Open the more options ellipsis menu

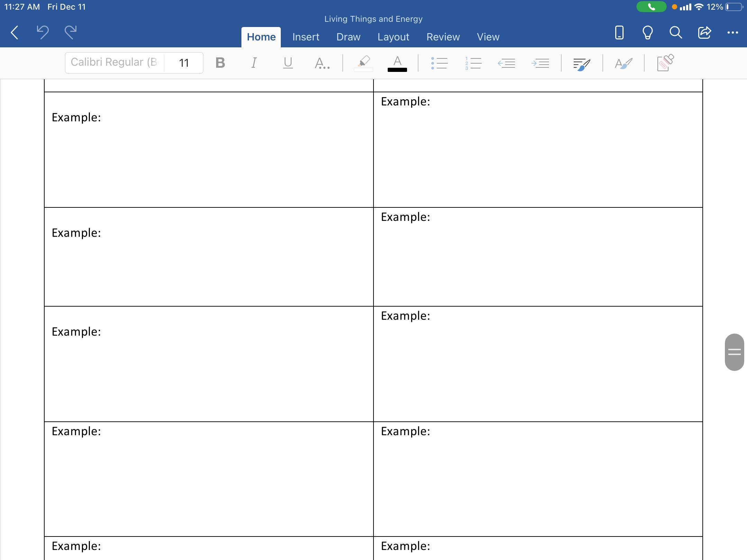732,32
